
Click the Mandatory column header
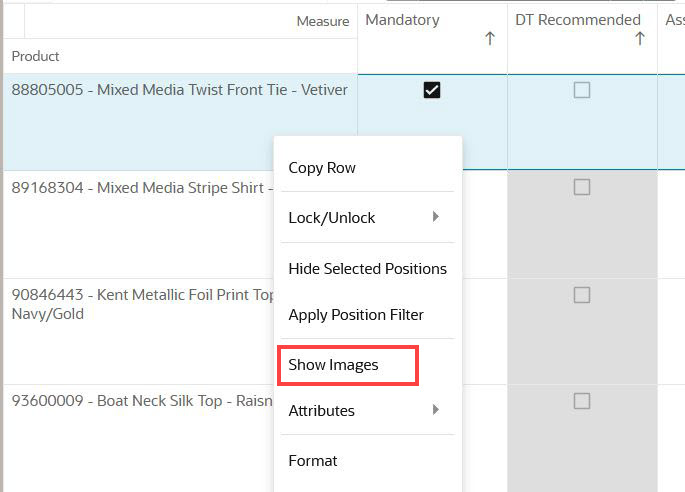coord(402,20)
